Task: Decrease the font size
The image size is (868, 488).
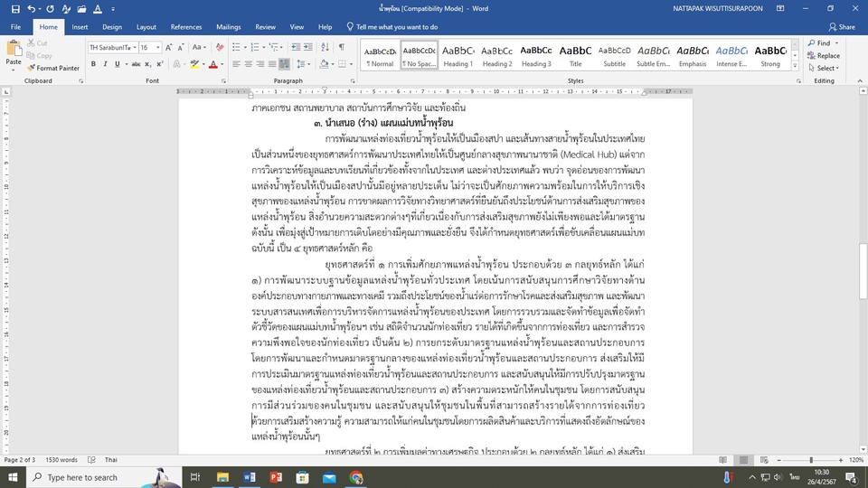Action: pos(181,48)
